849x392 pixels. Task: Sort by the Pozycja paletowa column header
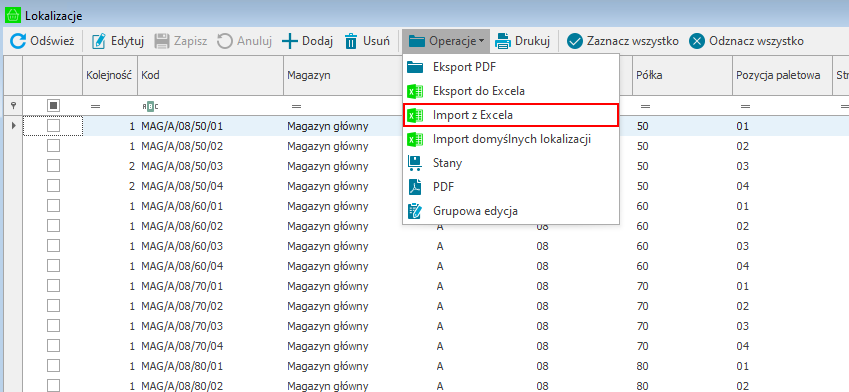[782, 76]
